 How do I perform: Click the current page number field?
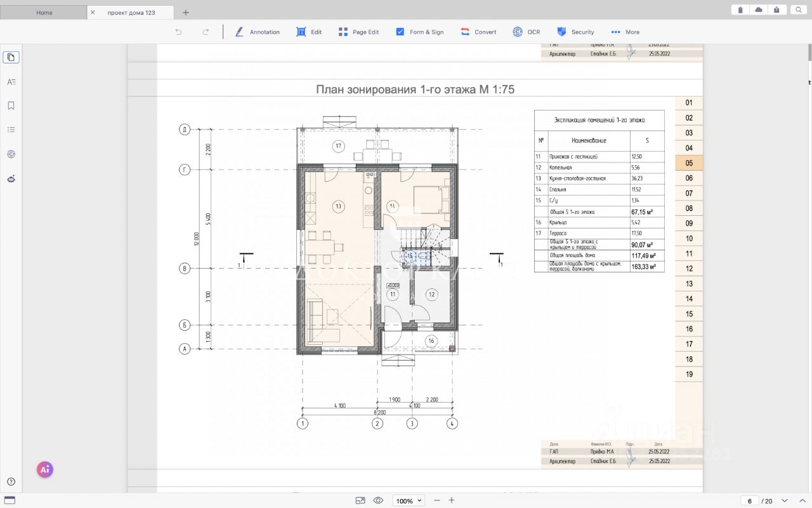click(750, 500)
